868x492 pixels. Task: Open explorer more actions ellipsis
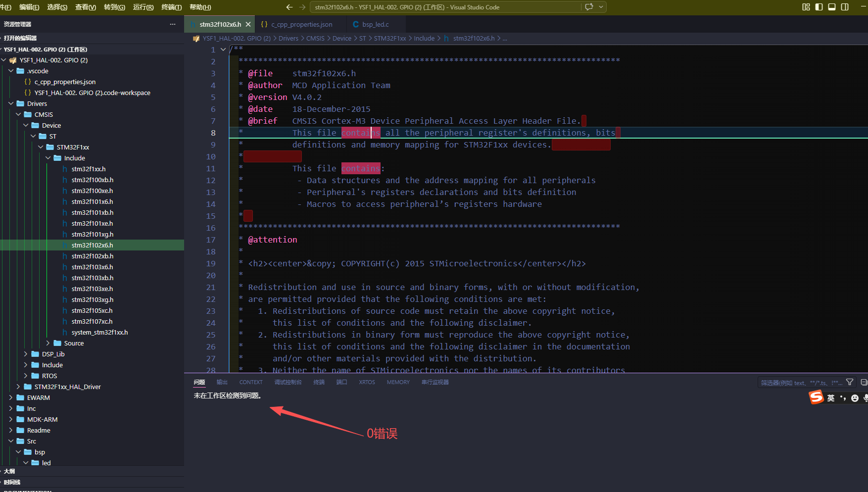[173, 24]
